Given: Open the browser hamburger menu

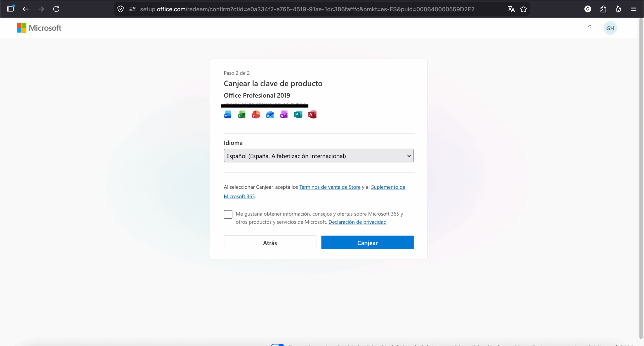Looking at the screenshot, I should [634, 9].
